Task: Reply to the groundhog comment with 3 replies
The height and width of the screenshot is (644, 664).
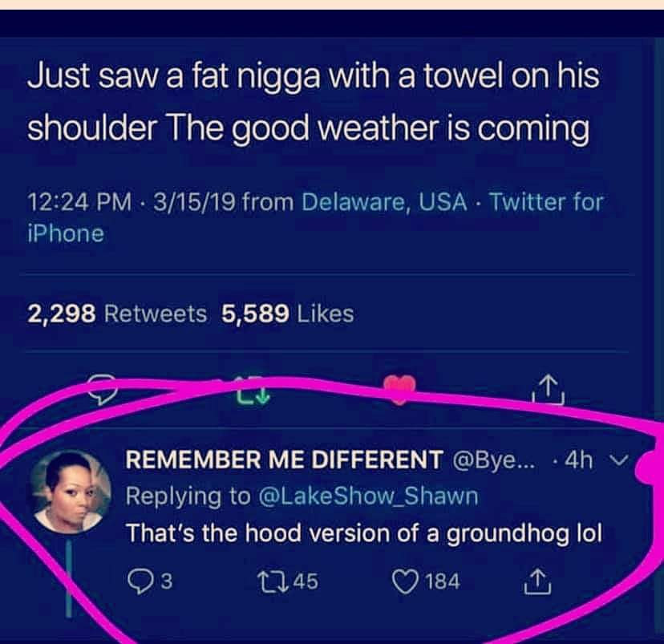Action: [x=150, y=581]
